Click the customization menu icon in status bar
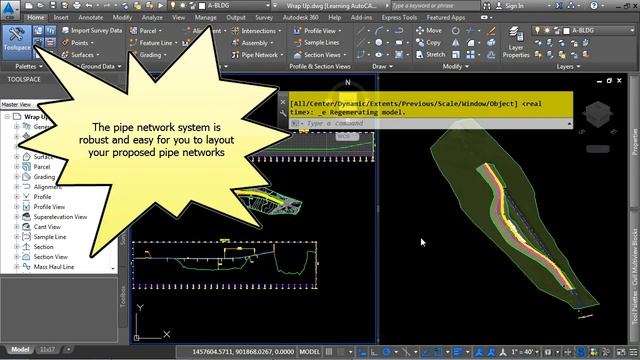This screenshot has width=640, height=360. pyautogui.click(x=633, y=351)
